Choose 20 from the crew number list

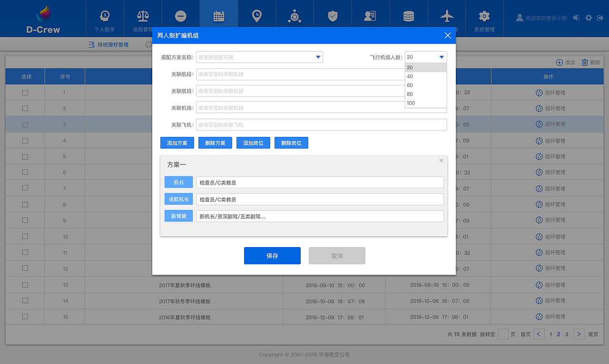coord(426,67)
